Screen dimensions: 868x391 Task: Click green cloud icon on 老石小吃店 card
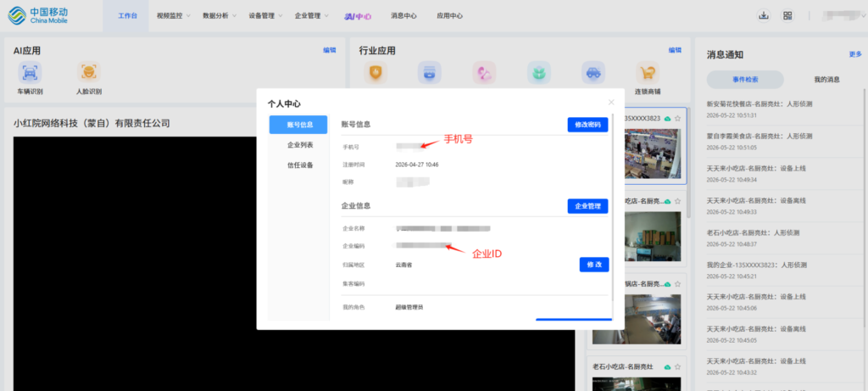[667, 366]
